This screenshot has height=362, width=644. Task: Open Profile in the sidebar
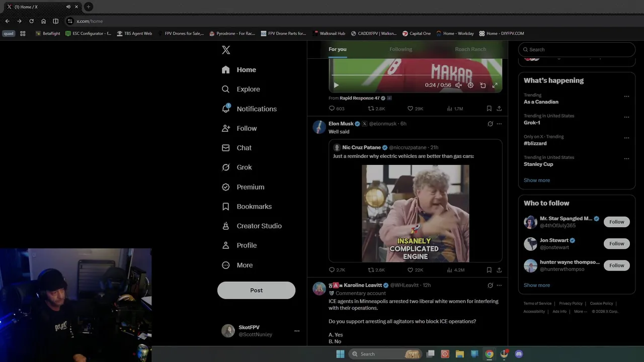pos(239,245)
